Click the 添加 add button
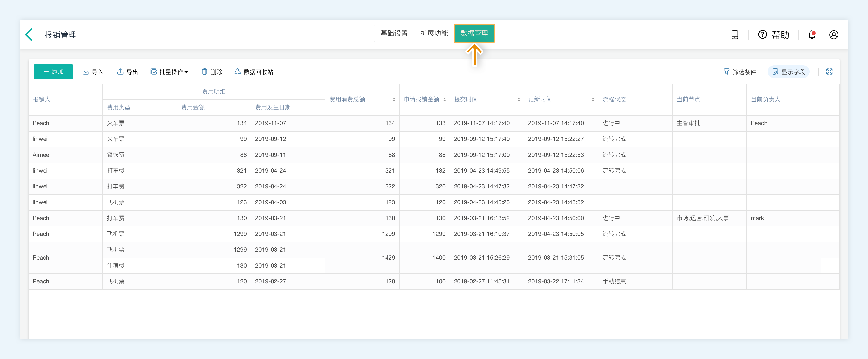Image resolution: width=868 pixels, height=359 pixels. click(53, 72)
